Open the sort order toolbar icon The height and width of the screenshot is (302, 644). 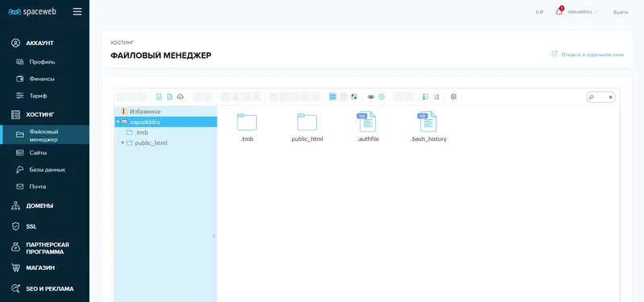click(x=436, y=97)
